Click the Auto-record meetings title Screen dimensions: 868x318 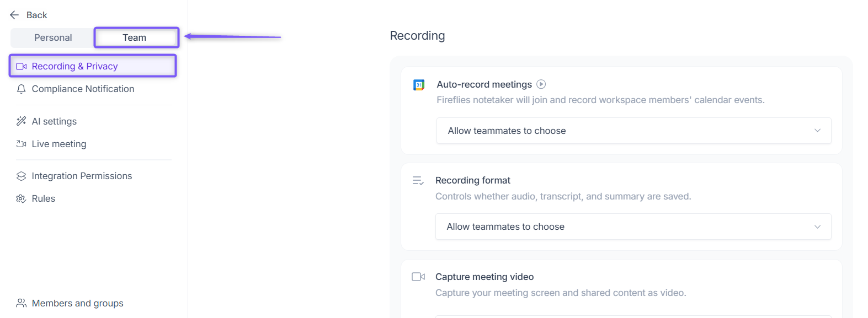tap(484, 84)
